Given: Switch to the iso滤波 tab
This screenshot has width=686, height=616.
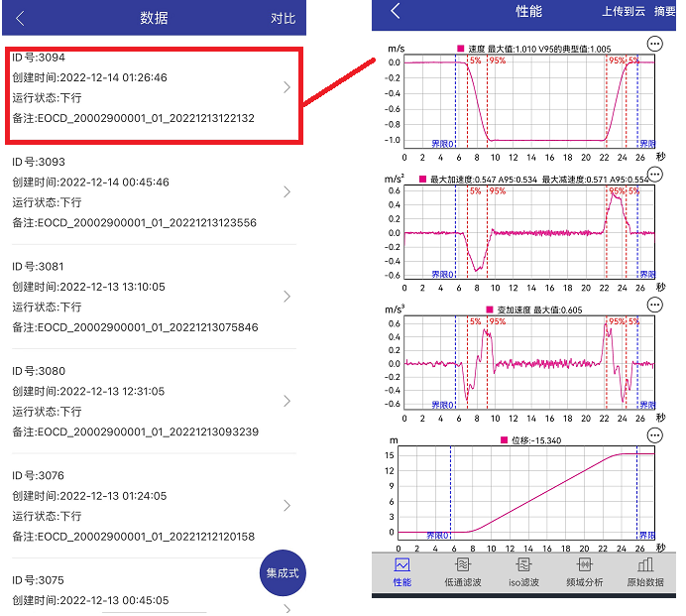Looking at the screenshot, I should (x=523, y=572).
